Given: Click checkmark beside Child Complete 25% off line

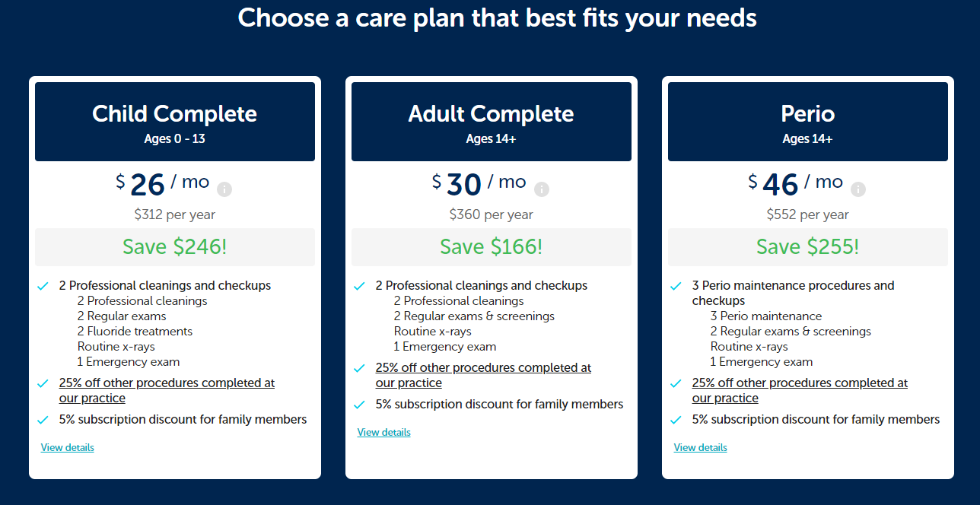Looking at the screenshot, I should [x=43, y=383].
